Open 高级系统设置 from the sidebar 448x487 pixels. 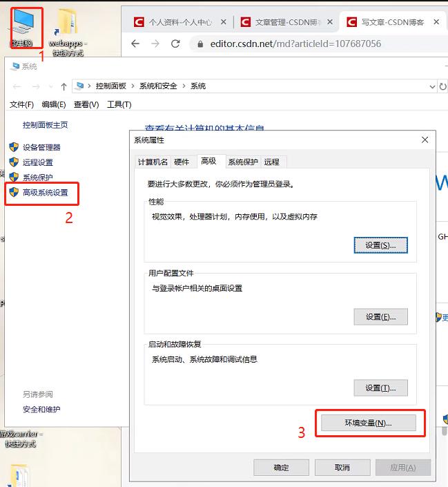point(45,193)
